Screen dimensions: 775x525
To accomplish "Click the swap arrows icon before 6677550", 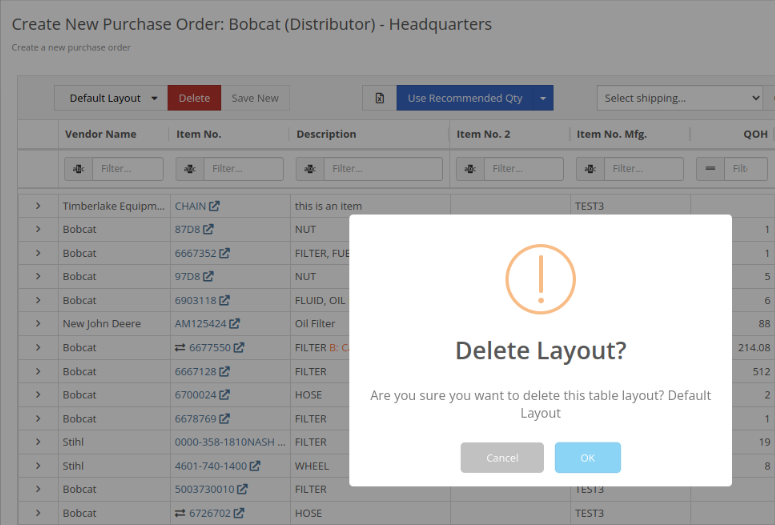I will [x=180, y=348].
